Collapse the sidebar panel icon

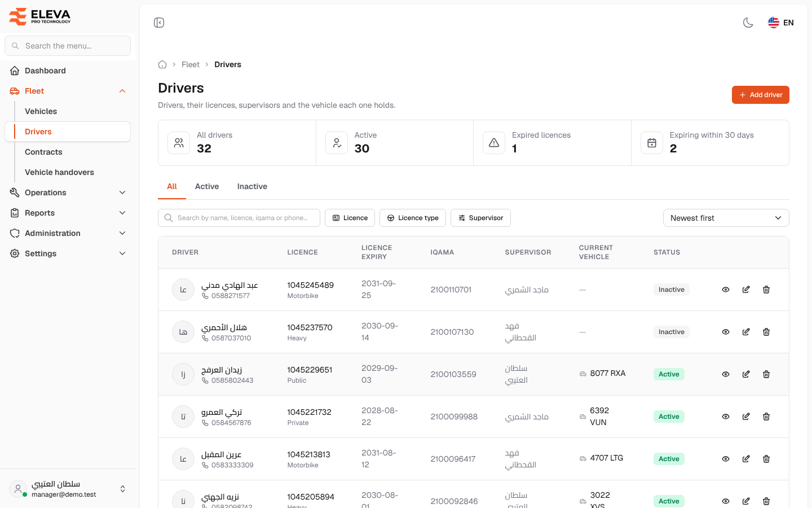tap(159, 23)
